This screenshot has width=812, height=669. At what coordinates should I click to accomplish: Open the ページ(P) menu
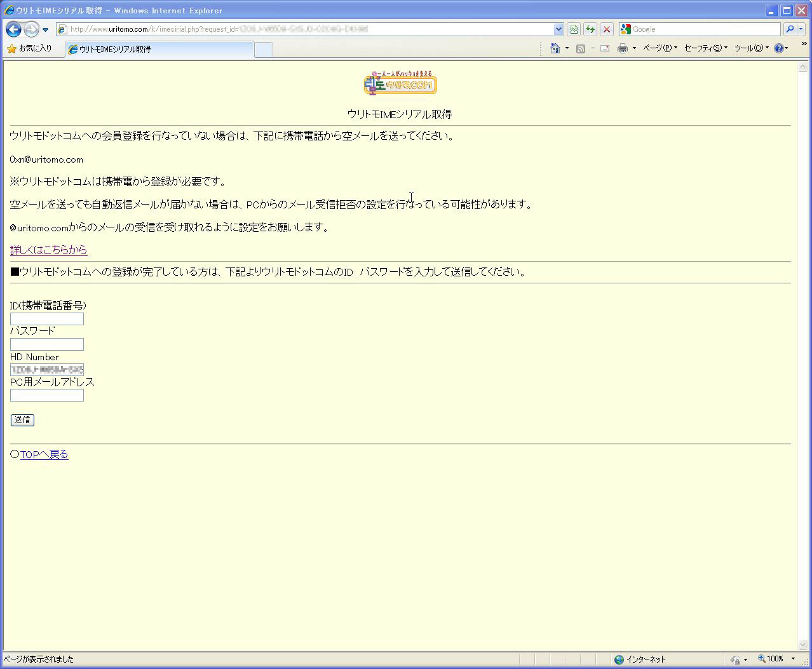[660, 48]
